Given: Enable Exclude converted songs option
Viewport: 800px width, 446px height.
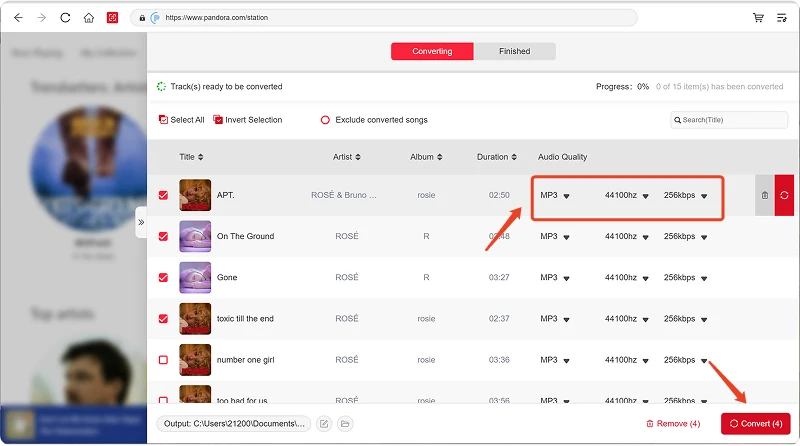Looking at the screenshot, I should (x=374, y=120).
